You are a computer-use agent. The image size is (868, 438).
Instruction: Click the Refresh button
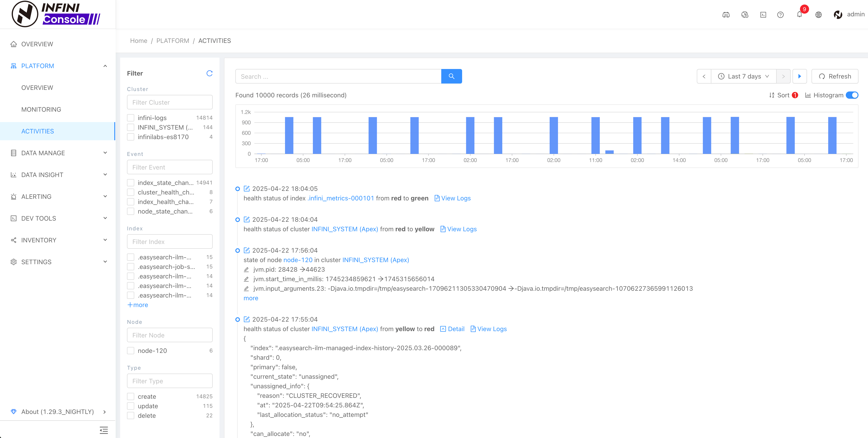coord(835,76)
